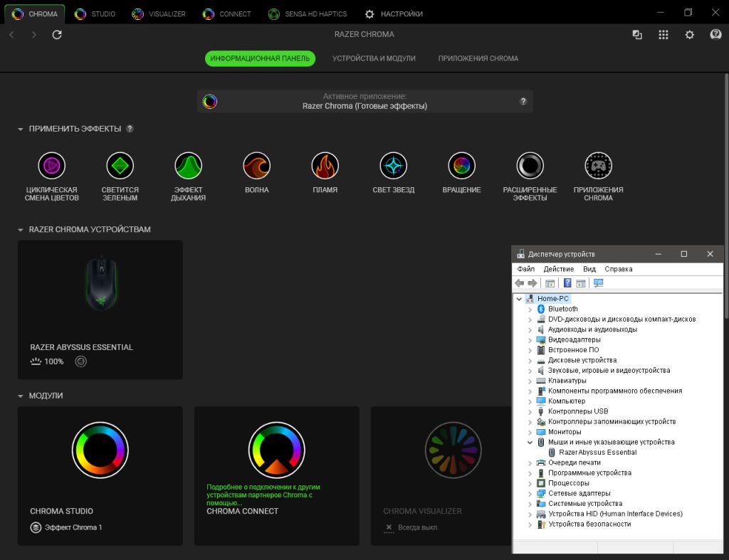Show help for the active application bar
This screenshot has height=560, width=729.
[x=523, y=101]
